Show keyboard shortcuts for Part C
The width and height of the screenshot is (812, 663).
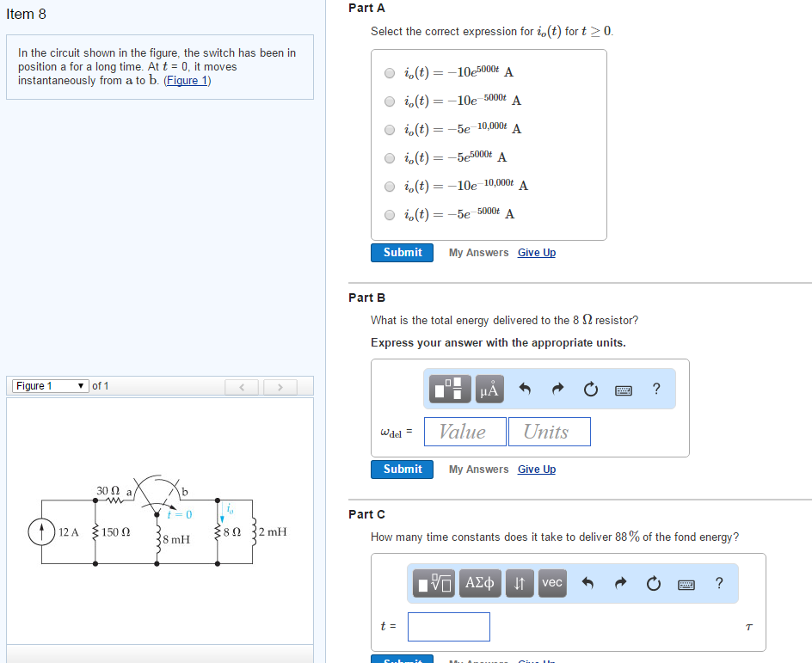(x=686, y=585)
